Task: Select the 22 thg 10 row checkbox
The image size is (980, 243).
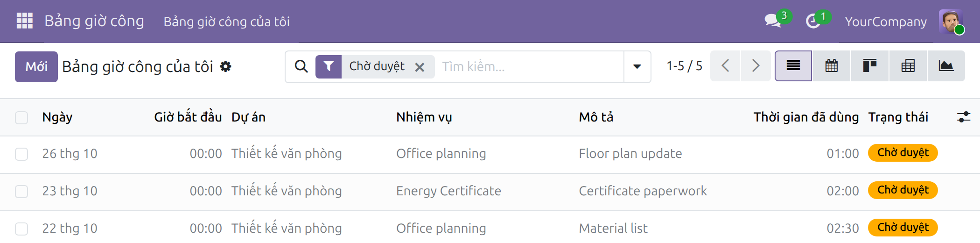Action: click(x=21, y=229)
